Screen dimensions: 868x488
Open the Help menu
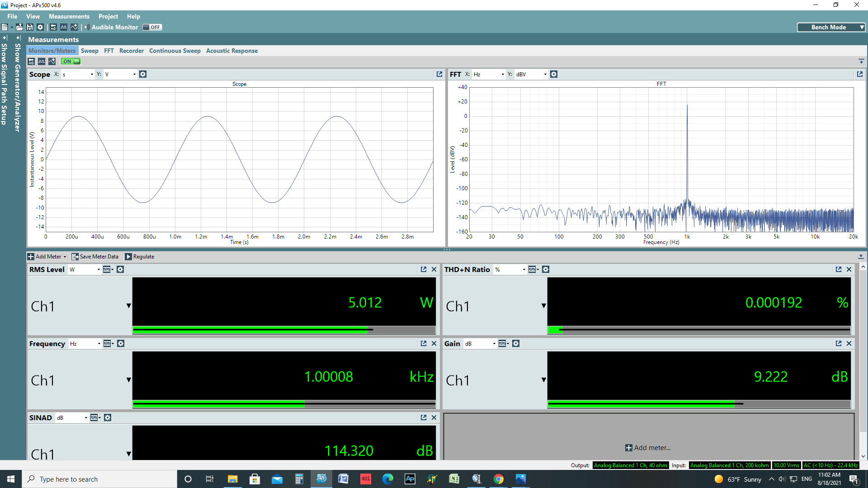133,16
